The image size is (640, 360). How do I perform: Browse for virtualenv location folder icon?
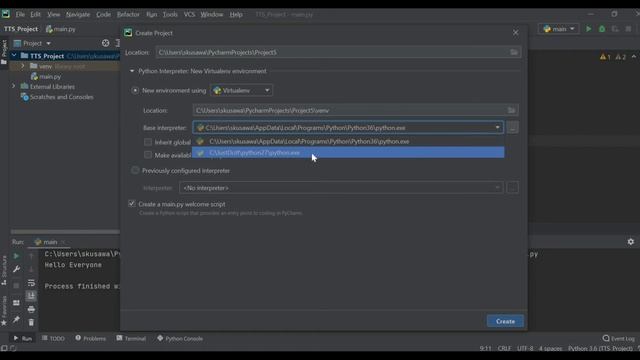pyautogui.click(x=511, y=110)
